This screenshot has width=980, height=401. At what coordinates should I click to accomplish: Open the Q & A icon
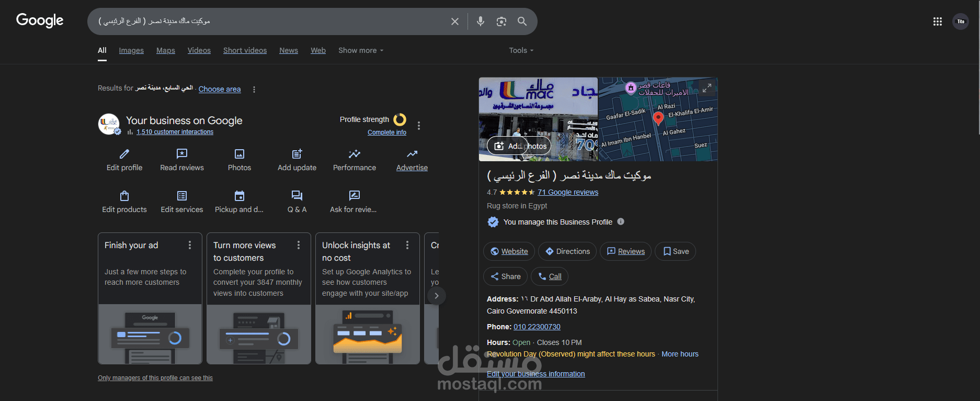[x=297, y=196]
